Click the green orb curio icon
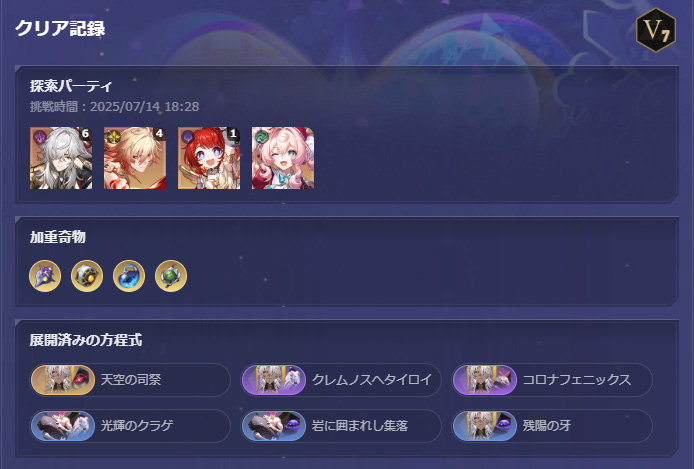Image resolution: width=694 pixels, height=469 pixels. click(x=171, y=276)
